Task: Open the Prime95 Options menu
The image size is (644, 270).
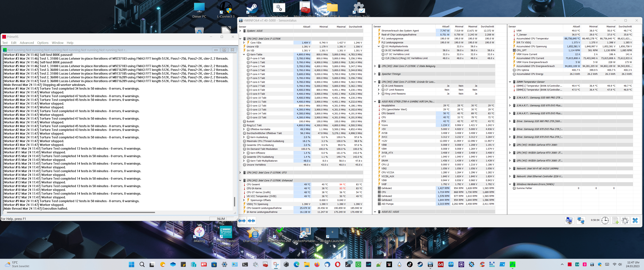Action: click(x=43, y=43)
